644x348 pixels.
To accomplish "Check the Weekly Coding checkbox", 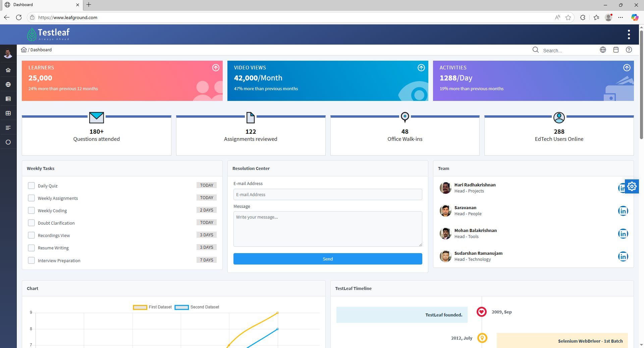I will coord(31,211).
